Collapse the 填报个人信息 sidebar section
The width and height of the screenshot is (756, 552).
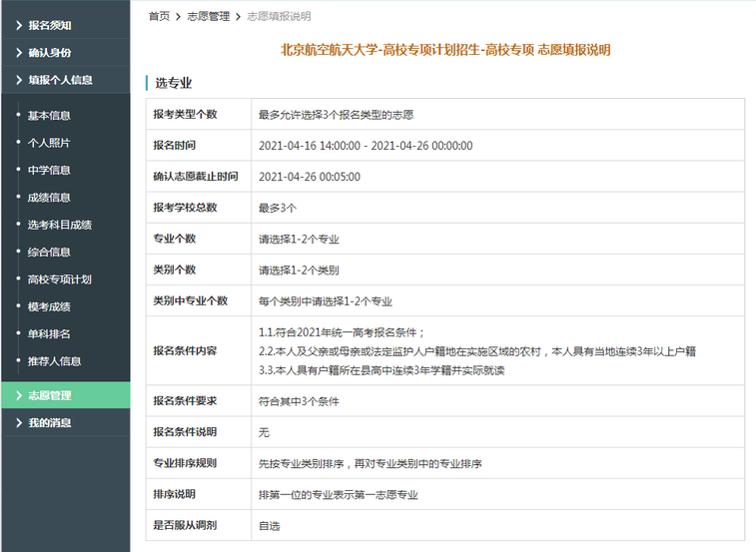point(66,80)
